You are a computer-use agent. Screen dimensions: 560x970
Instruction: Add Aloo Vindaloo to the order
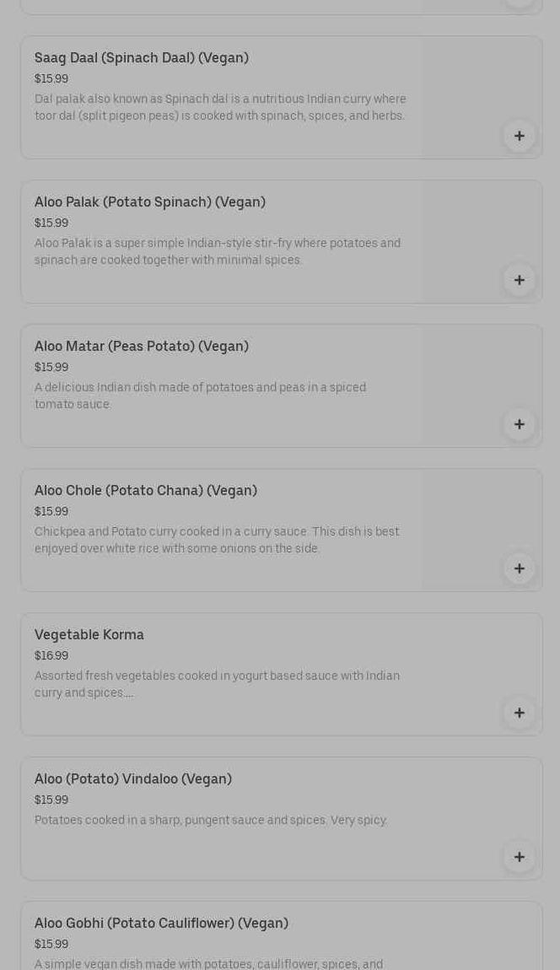[x=519, y=857]
